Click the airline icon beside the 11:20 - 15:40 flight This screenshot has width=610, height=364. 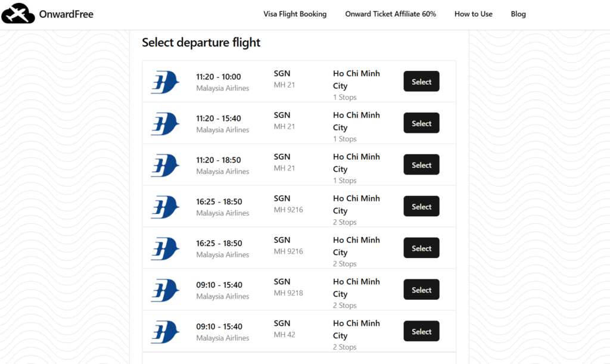(164, 123)
